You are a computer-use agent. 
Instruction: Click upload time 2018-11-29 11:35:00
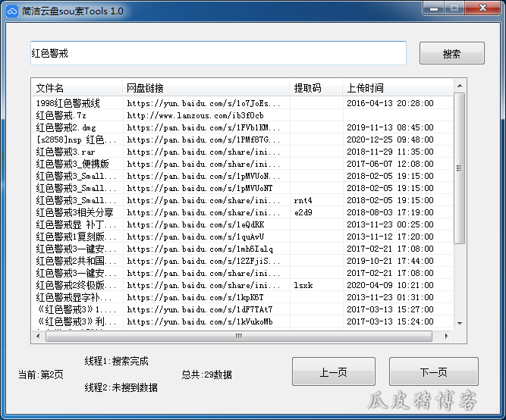(390, 152)
